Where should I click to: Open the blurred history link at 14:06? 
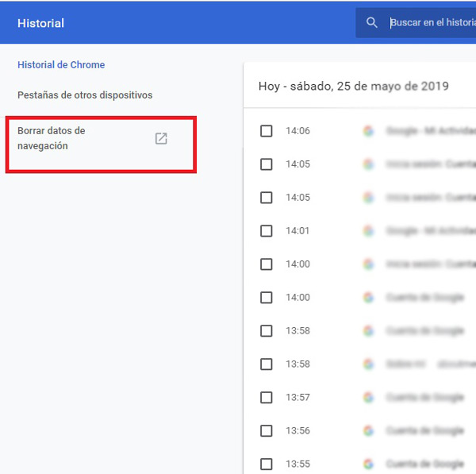click(430, 131)
